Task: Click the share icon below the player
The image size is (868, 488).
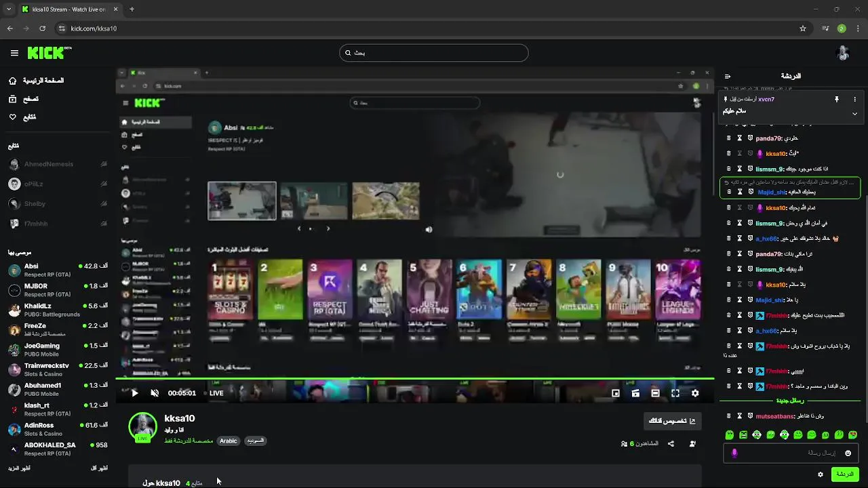Action: pyautogui.click(x=671, y=444)
